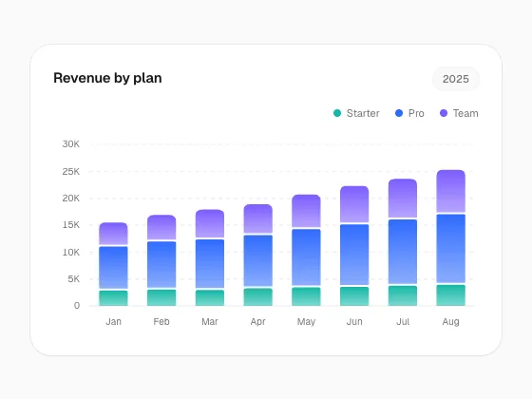Click the 2025 year pill
This screenshot has height=399, width=532.
(456, 79)
